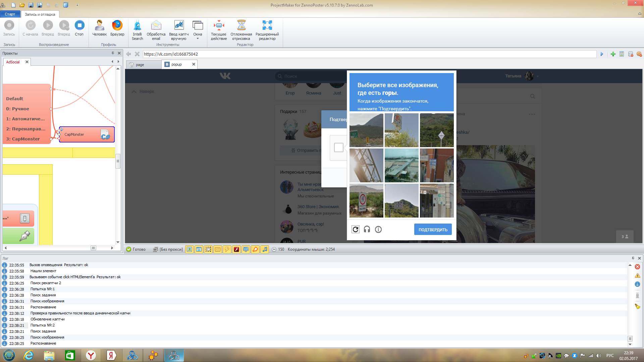This screenshot has height=362, width=644.
Task: Toggle image loading in the status bar
Action: click(x=190, y=249)
